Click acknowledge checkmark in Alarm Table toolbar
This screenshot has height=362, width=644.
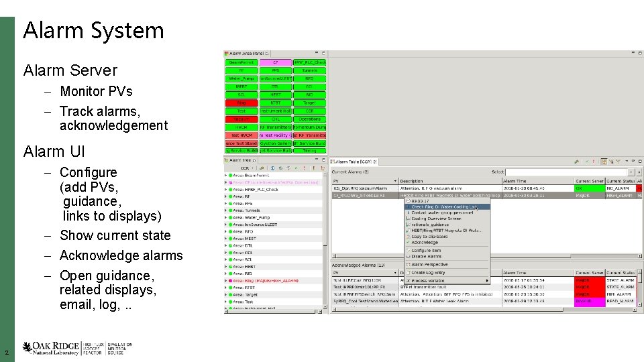(x=587, y=162)
